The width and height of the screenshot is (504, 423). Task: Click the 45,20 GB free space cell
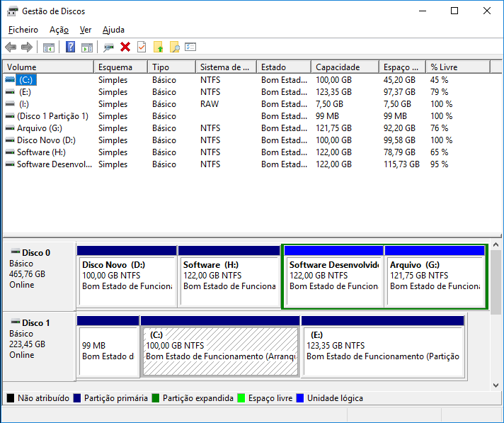[x=399, y=80]
